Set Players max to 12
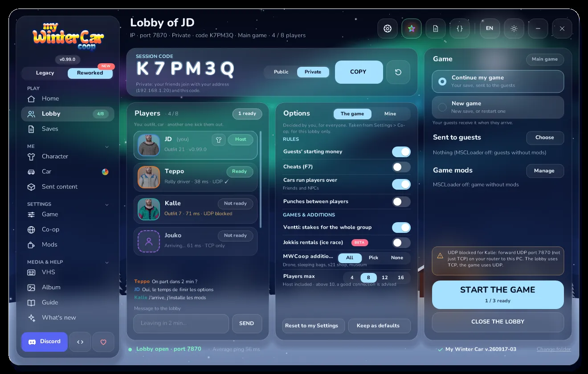Image resolution: width=588 pixels, height=374 pixels. 384,278
